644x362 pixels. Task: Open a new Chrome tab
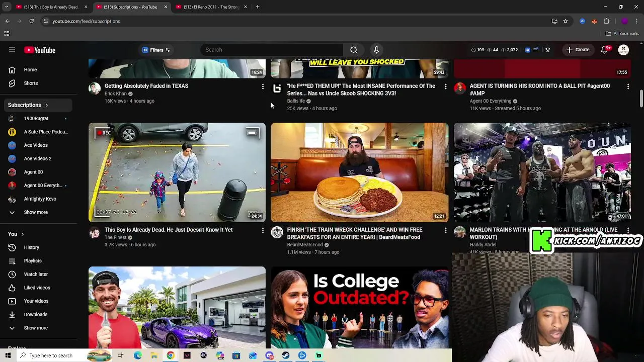257,7
